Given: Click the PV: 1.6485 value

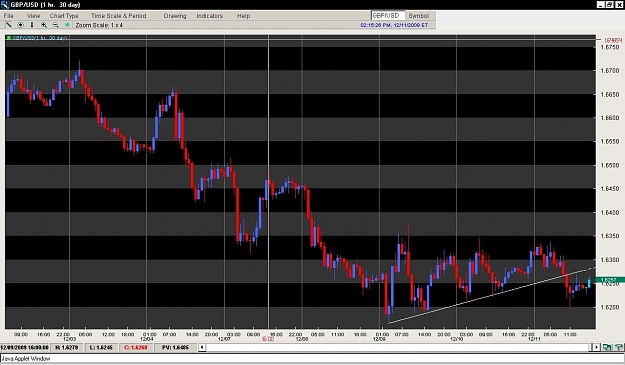Looking at the screenshot, I should tap(175, 347).
